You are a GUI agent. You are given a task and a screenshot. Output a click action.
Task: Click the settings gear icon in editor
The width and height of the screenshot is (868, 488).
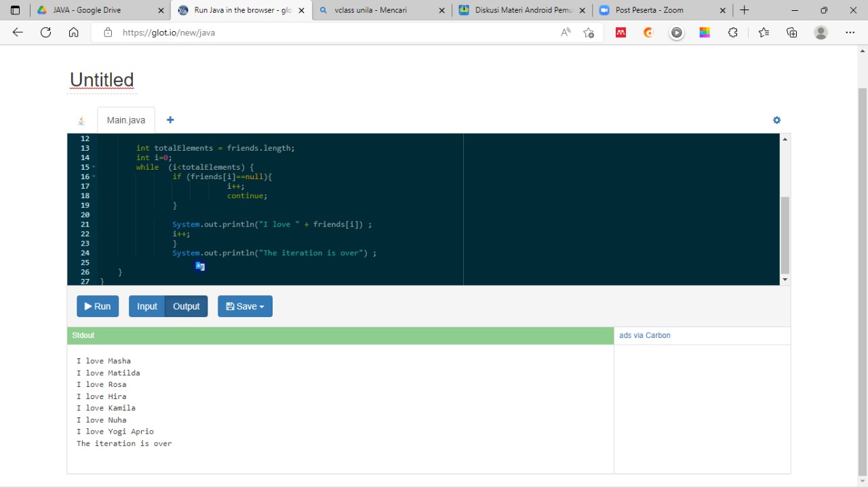[776, 120]
